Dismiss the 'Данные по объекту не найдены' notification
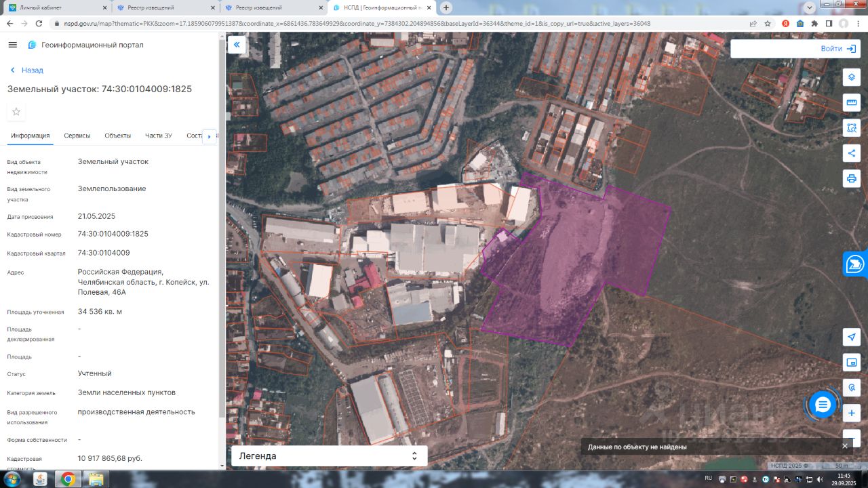This screenshot has width=868, height=488. tap(845, 446)
